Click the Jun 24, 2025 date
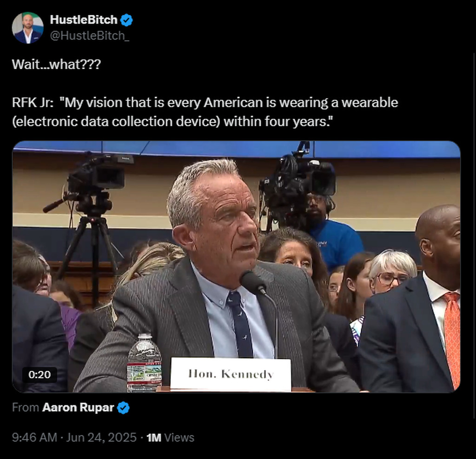This screenshot has width=476, height=459. [x=101, y=438]
